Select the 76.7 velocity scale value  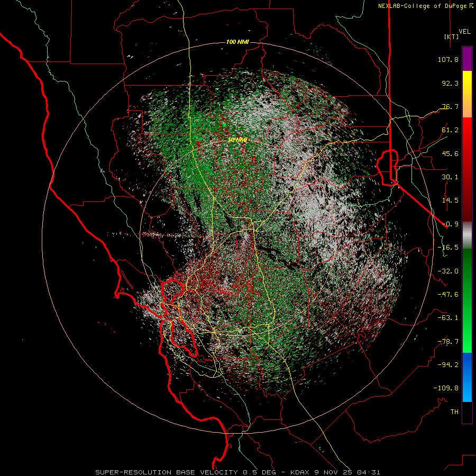pos(450,106)
